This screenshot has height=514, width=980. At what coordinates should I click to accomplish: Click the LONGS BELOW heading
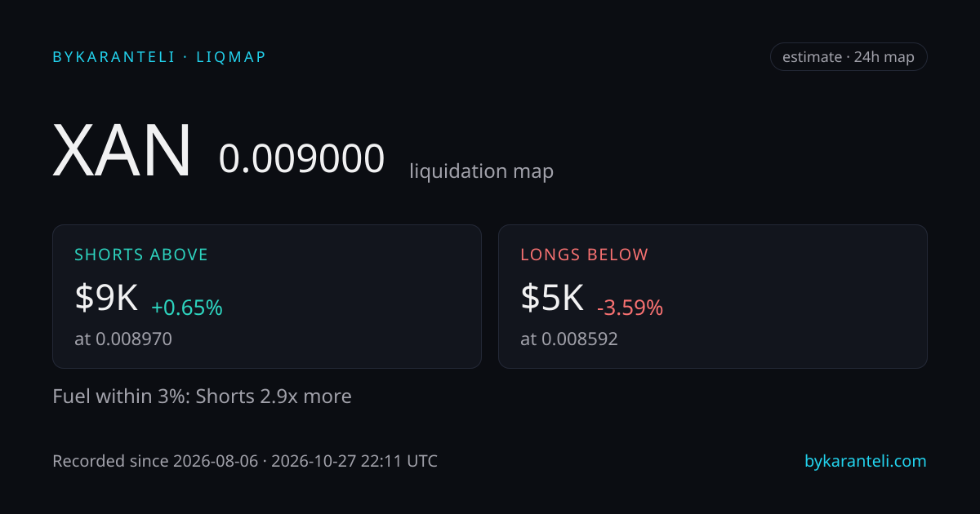tap(585, 255)
